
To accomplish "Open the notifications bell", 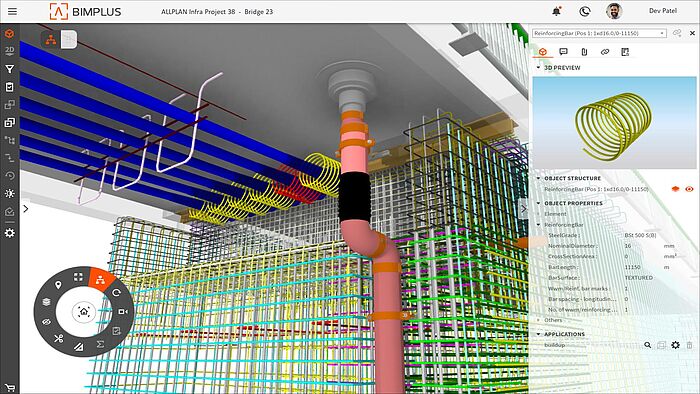I will 557,11.
